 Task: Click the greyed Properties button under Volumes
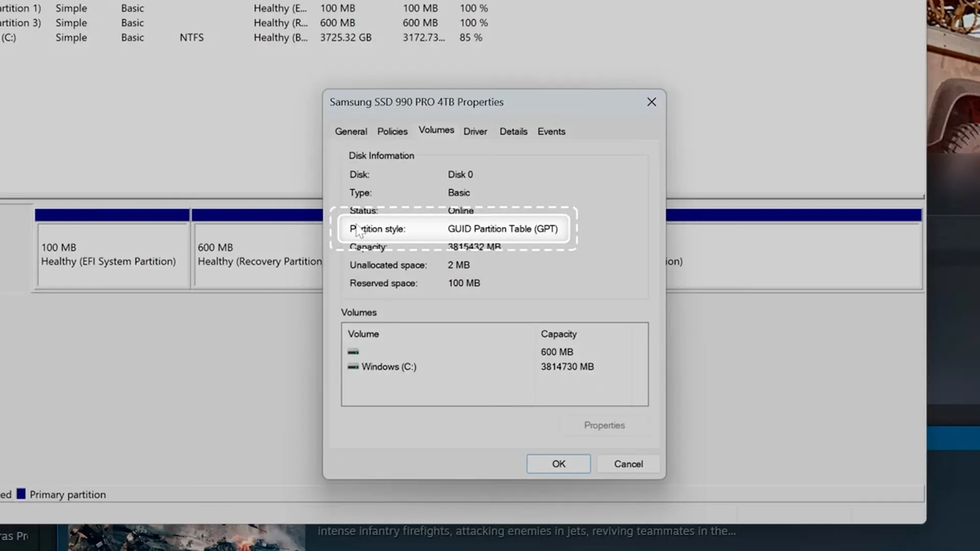click(x=604, y=425)
